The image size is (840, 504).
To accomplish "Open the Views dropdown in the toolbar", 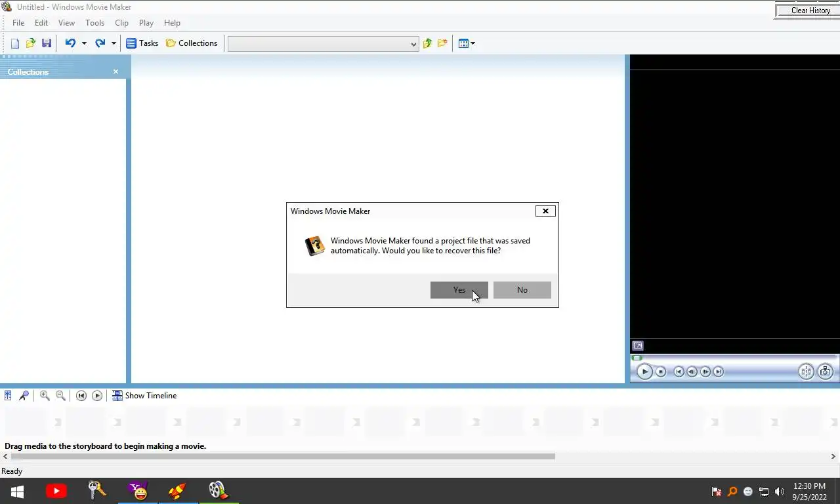I will click(467, 43).
